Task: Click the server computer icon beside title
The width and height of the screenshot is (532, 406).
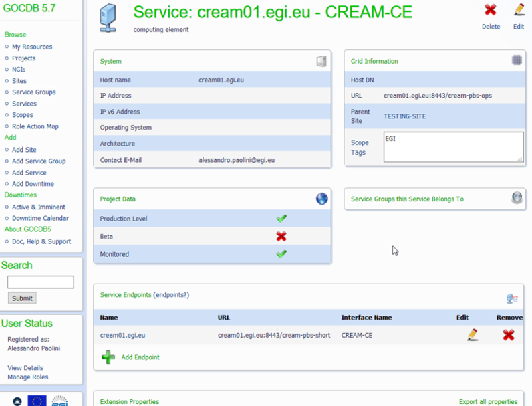Action: click(x=108, y=18)
